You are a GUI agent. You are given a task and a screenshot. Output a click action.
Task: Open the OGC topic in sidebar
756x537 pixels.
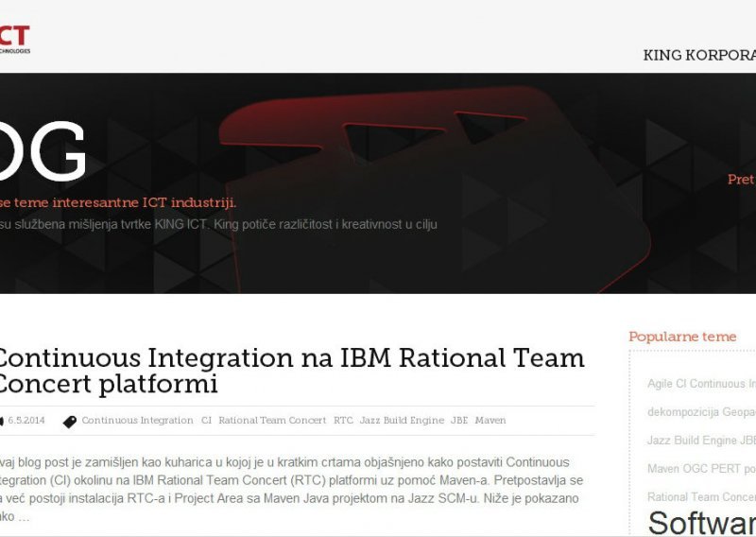pyautogui.click(x=696, y=469)
